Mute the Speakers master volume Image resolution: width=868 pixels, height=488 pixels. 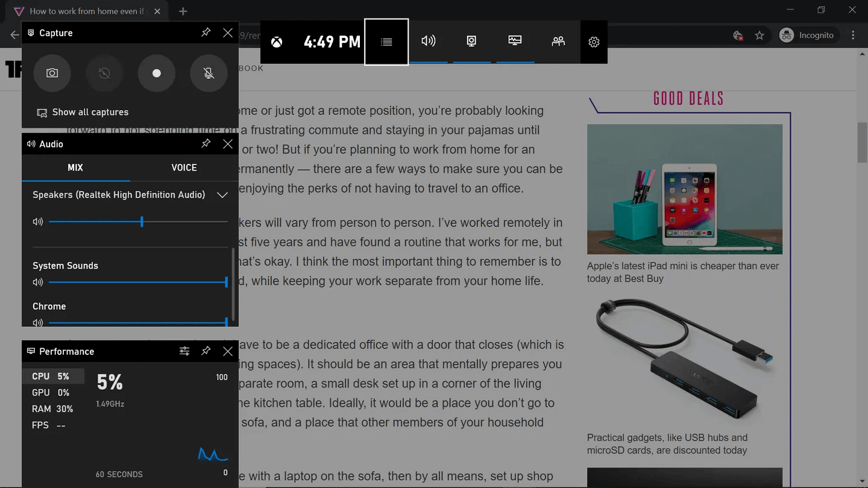coord(38,222)
